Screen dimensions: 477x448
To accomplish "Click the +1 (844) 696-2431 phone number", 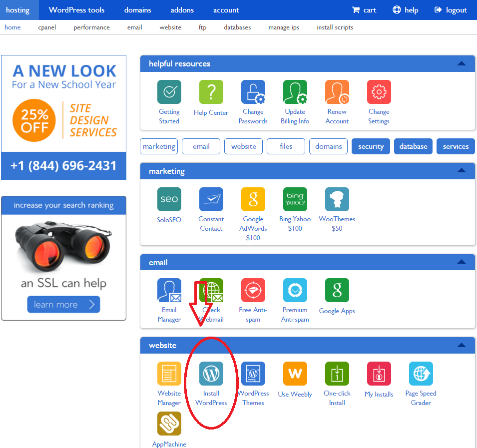I will tap(63, 166).
